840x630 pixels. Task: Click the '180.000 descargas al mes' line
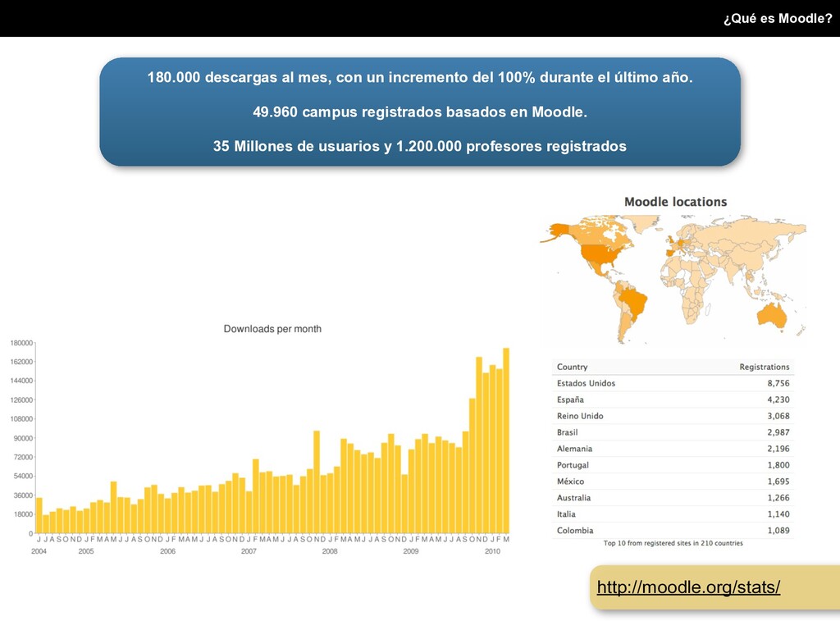(420, 77)
